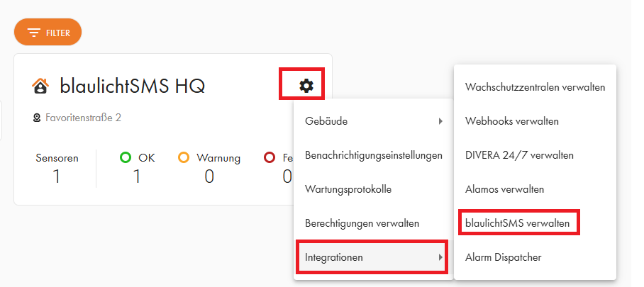This screenshot has height=287, width=644.
Task: Click the orange house building icon
Action: click(x=40, y=86)
